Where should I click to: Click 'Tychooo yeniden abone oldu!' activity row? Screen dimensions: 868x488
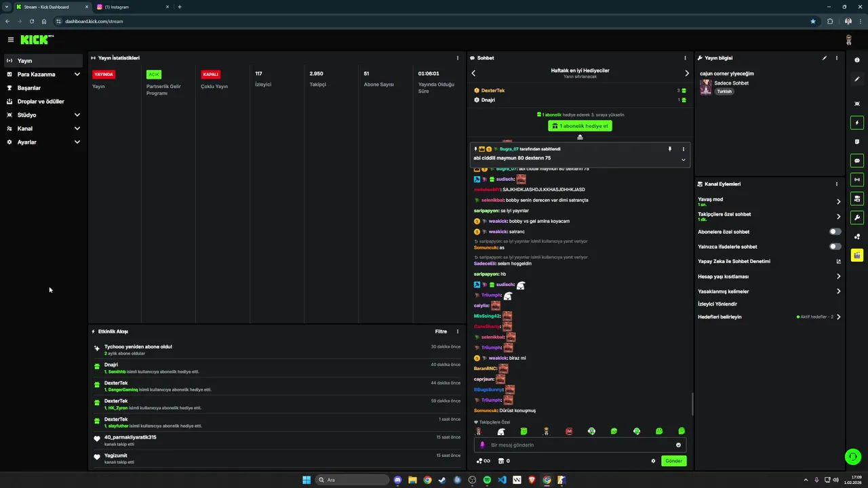277,350
